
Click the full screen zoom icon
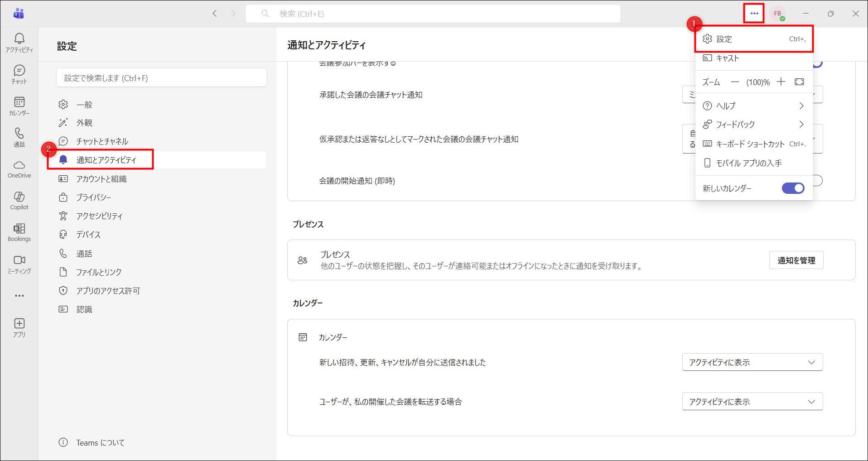click(x=799, y=82)
